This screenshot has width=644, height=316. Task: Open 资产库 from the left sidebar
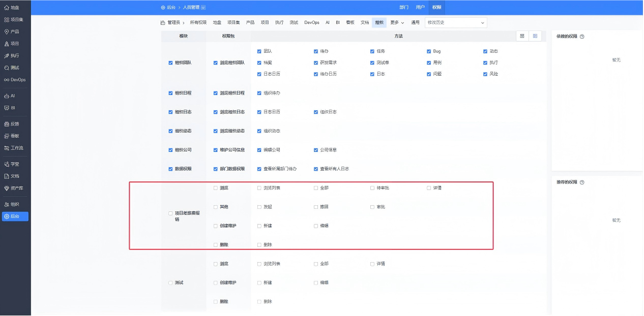(x=13, y=187)
